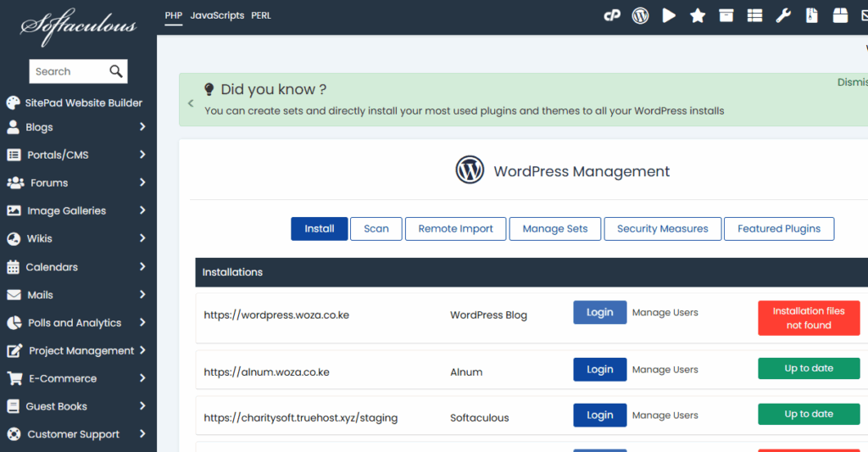Expand the Guest Books chevron
Screen dimensions: 868x452
[x=142, y=406]
